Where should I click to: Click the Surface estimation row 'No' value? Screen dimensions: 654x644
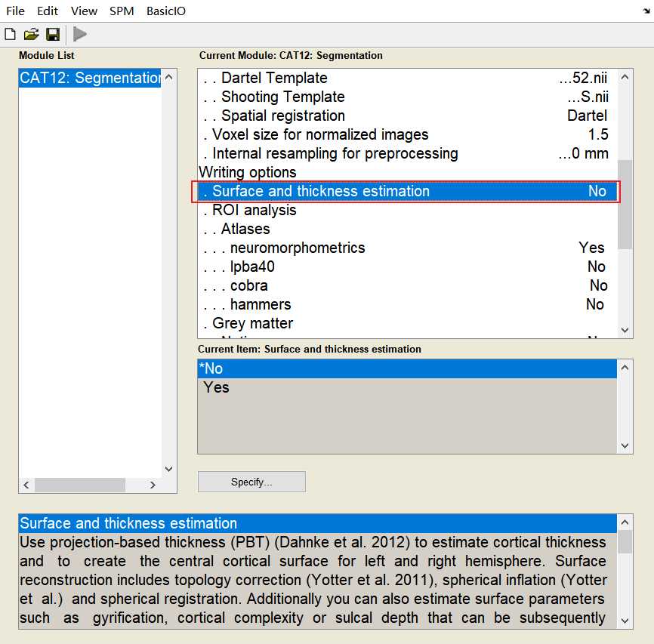[x=597, y=191]
